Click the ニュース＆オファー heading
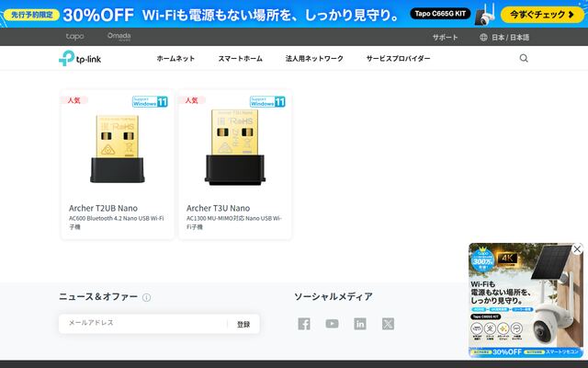Viewport: 588px width, 368px height. tap(98, 296)
